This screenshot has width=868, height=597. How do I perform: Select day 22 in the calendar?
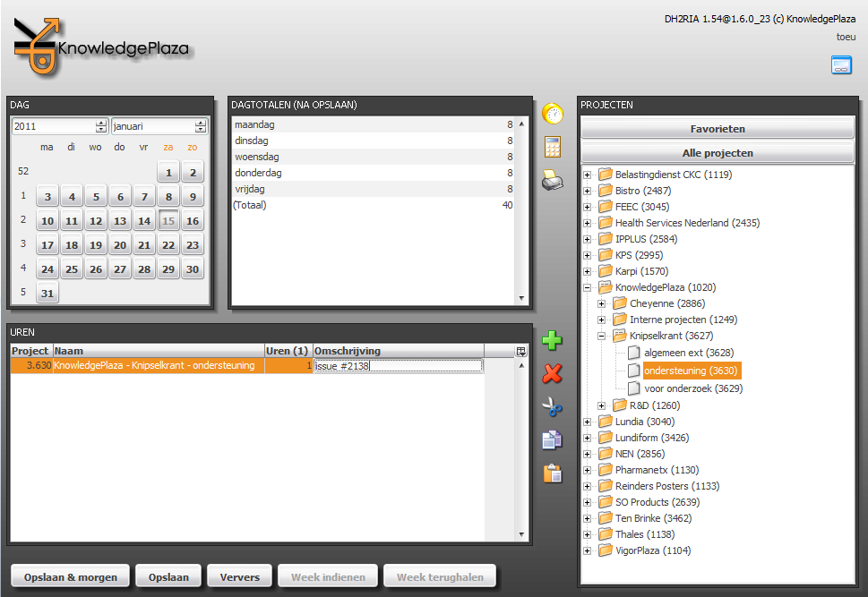[x=168, y=245]
